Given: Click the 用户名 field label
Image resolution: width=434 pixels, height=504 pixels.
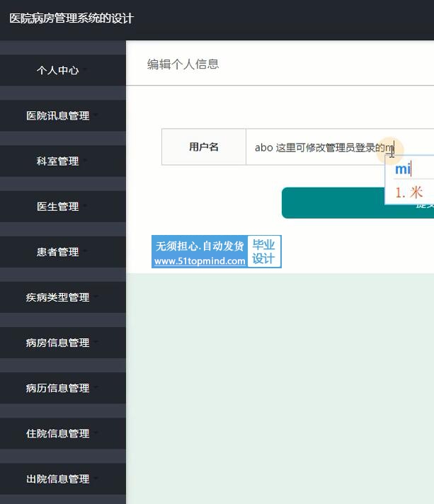Looking at the screenshot, I should pos(204,147).
